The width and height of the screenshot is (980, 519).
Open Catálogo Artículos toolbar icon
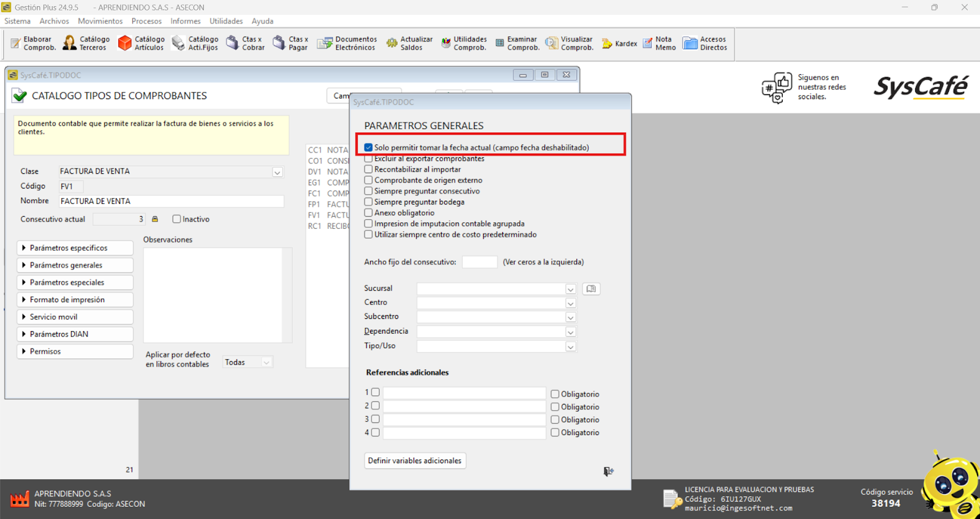coord(141,43)
